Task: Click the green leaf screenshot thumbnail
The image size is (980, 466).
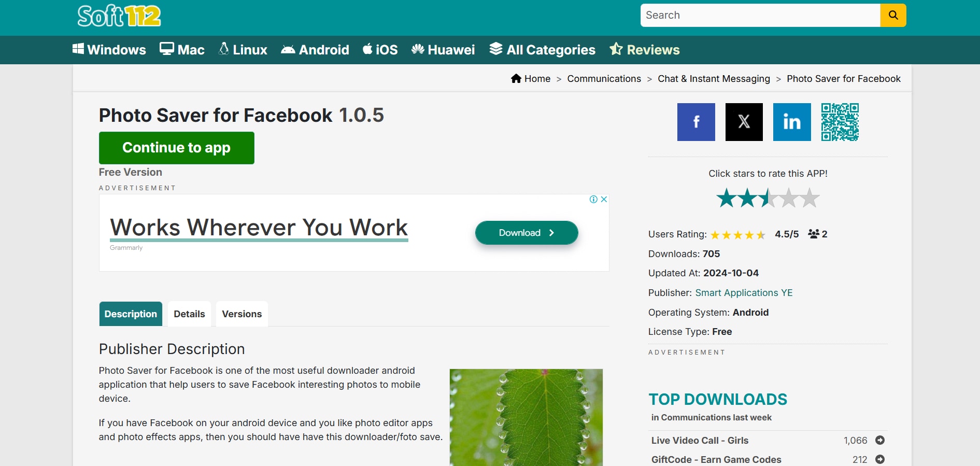Action: [x=526, y=417]
